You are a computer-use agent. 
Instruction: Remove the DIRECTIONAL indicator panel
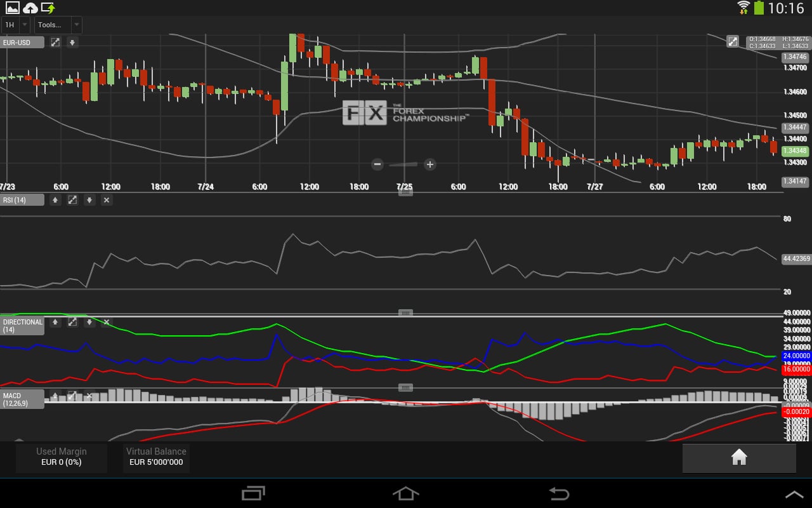pyautogui.click(x=107, y=323)
